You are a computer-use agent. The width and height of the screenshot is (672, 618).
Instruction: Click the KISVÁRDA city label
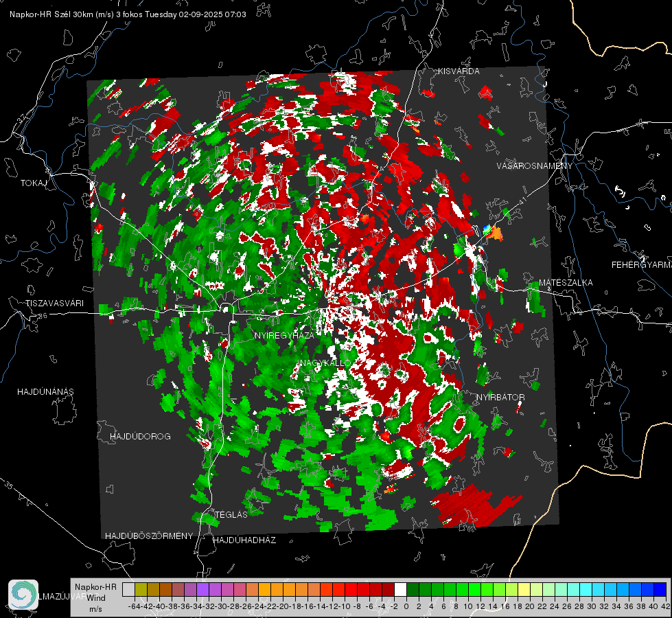(459, 71)
